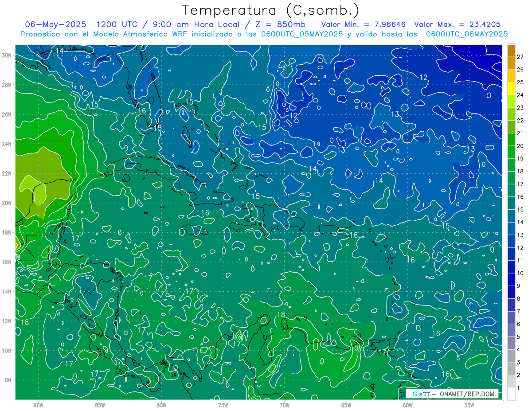This screenshot has width=532, height=411.
Task: Click the color scale label '1'
Action: pos(519,388)
